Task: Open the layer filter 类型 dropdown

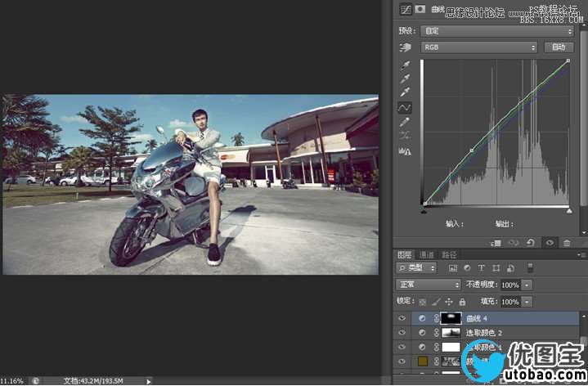Action: point(416,268)
